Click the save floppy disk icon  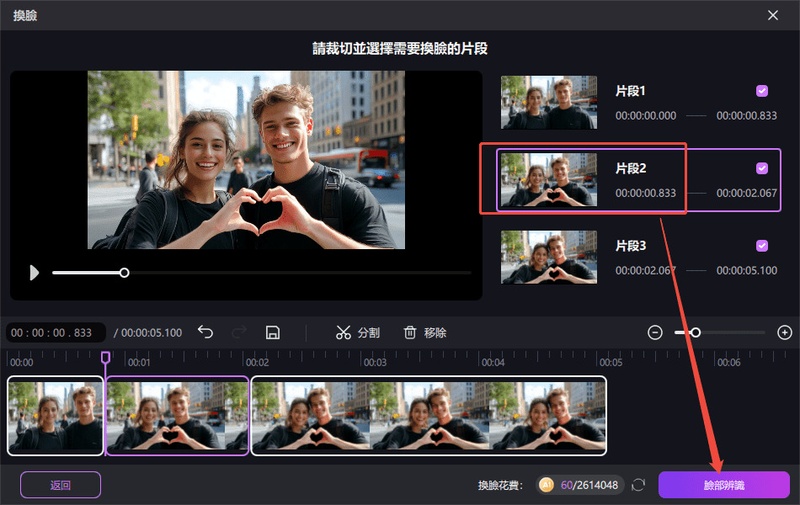coord(273,333)
